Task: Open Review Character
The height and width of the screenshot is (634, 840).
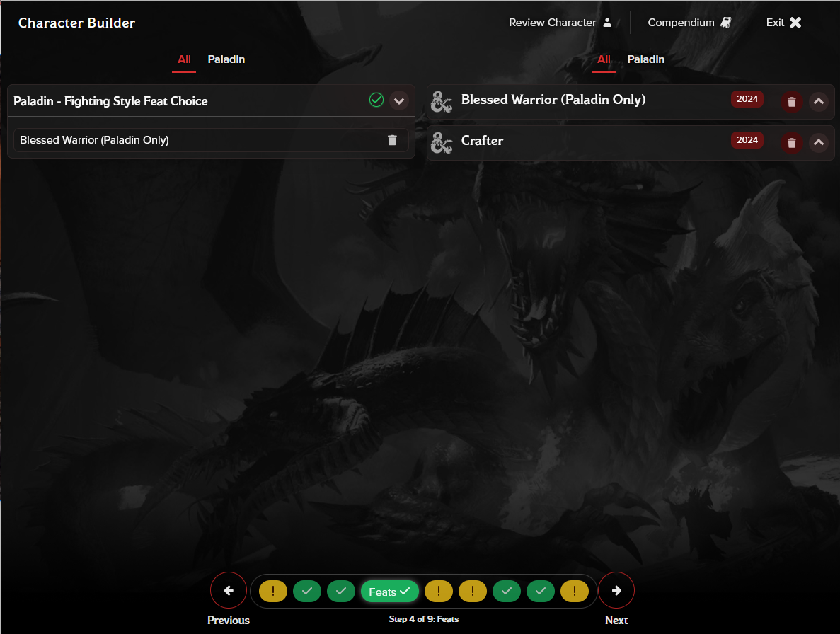Action: coord(560,23)
